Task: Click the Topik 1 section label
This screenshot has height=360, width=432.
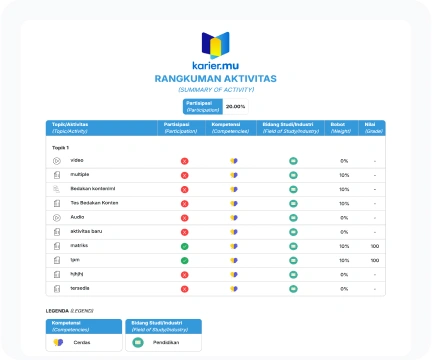Action: 60,148
